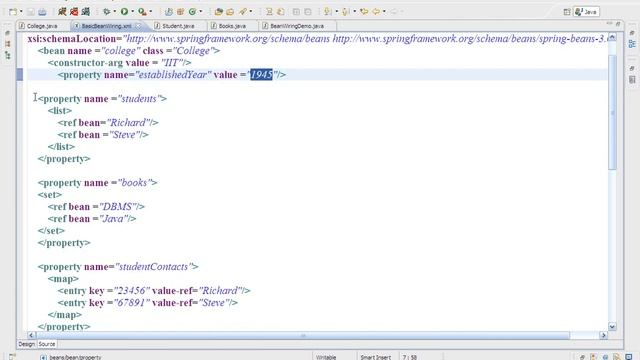Switch to the BeanWiringDemo.java tab

[297, 26]
